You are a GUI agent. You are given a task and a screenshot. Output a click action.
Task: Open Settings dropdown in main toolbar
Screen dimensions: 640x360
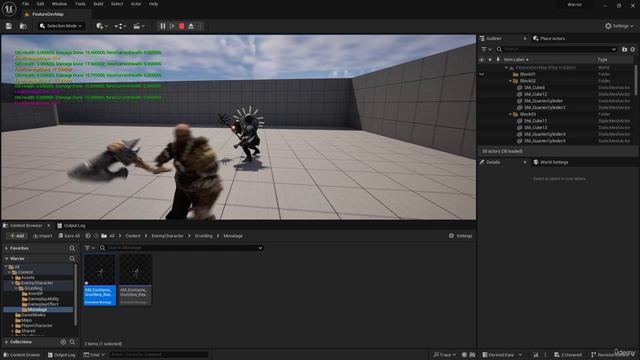click(619, 26)
